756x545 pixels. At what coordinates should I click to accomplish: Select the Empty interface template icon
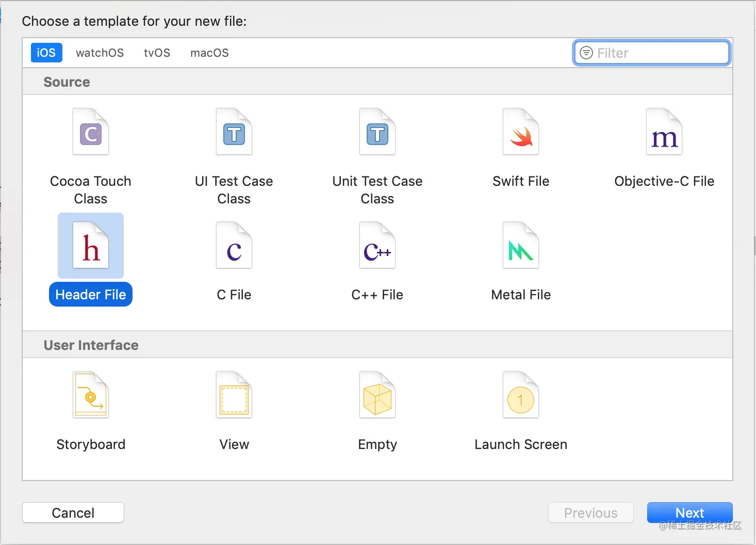377,395
